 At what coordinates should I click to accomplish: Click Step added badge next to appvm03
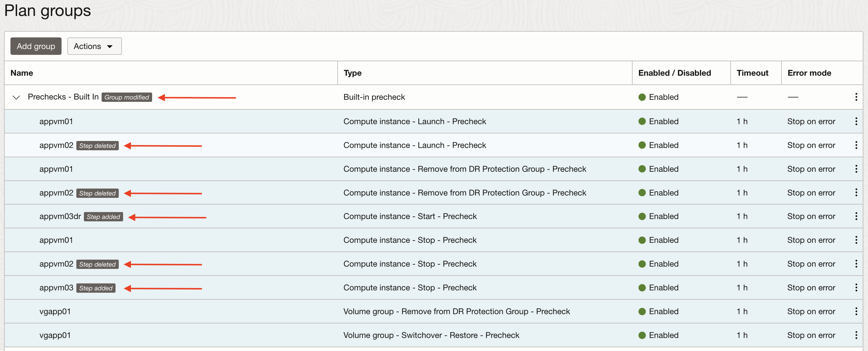pos(96,288)
